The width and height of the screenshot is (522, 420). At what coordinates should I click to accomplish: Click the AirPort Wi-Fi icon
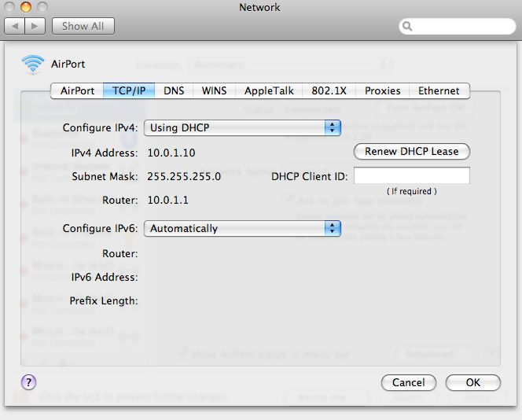point(33,64)
